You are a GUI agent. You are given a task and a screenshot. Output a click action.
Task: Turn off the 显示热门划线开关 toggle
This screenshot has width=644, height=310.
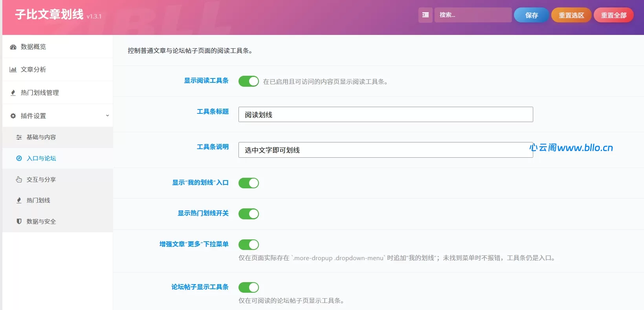249,214
